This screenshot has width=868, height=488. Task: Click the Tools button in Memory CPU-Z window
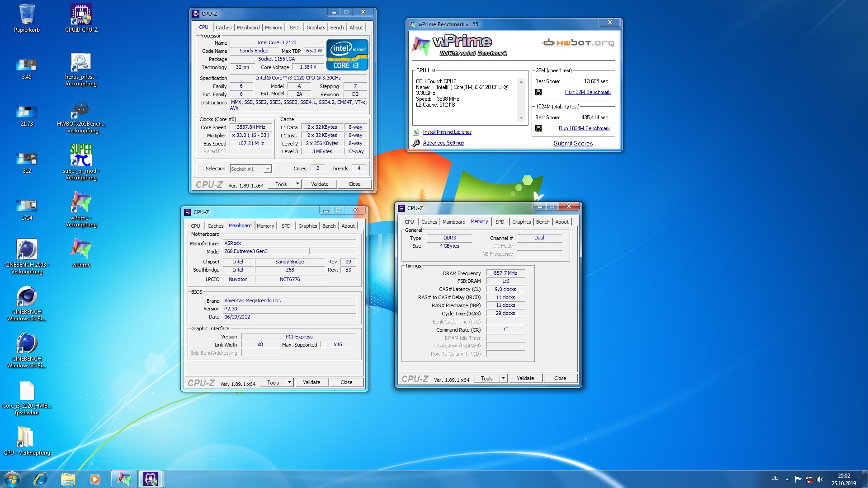click(487, 378)
